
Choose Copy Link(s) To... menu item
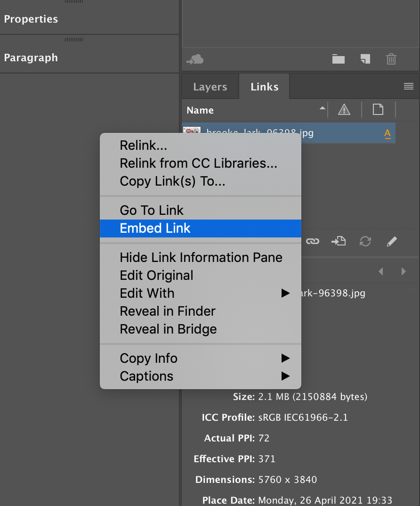tap(200, 181)
